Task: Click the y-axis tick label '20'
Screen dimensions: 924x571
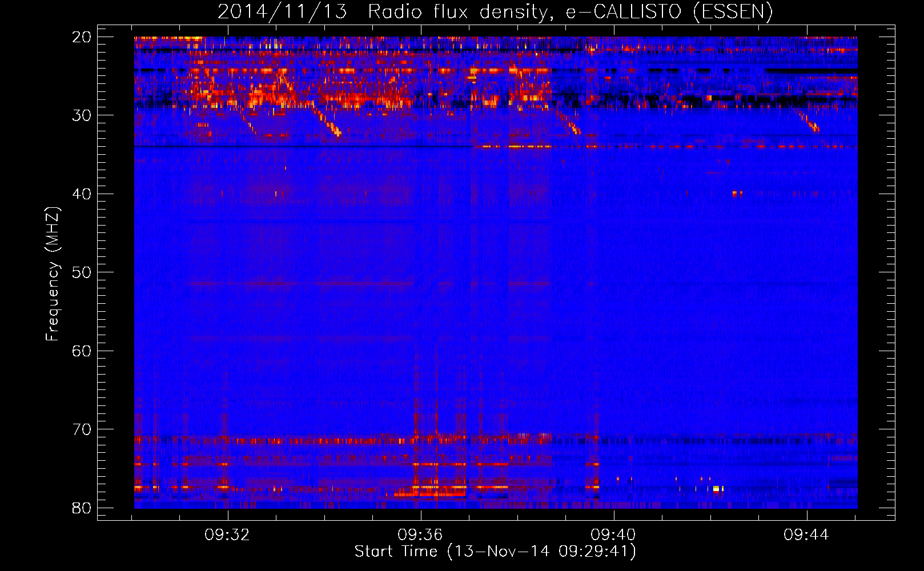Action: (82, 37)
